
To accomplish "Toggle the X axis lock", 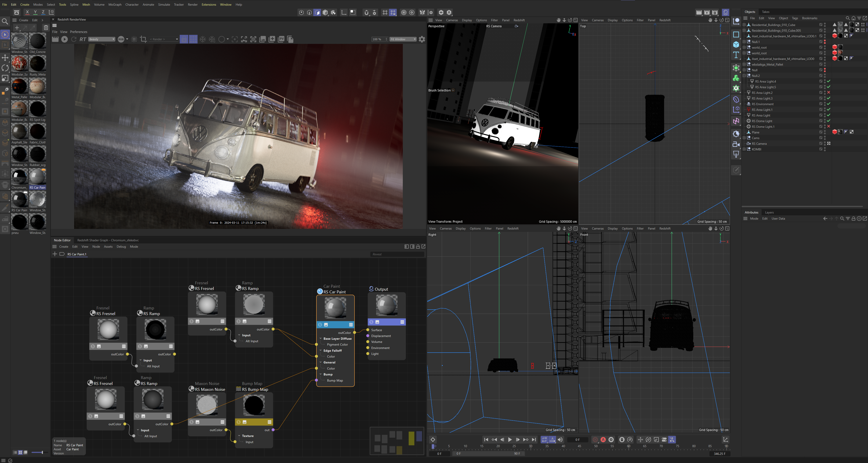I will pyautogui.click(x=27, y=12).
